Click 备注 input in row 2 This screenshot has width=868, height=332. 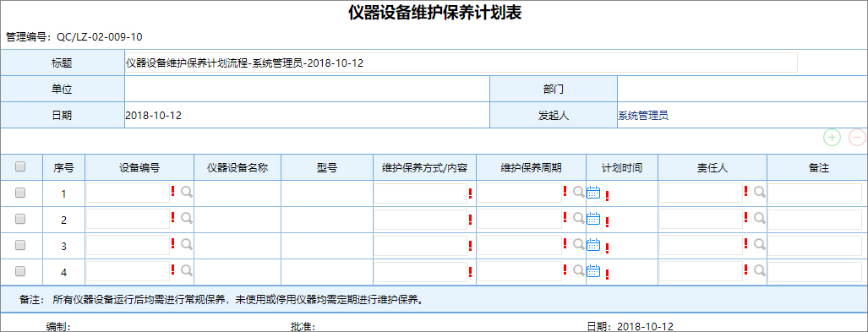pos(815,220)
